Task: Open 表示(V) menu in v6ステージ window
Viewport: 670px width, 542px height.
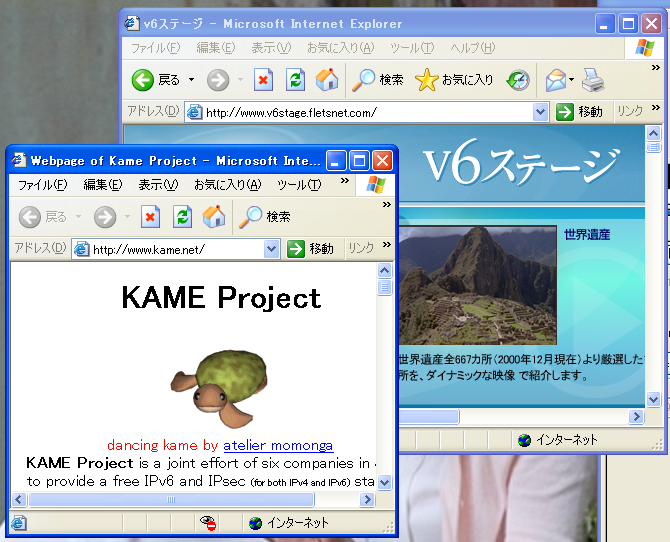Action: coord(271,48)
